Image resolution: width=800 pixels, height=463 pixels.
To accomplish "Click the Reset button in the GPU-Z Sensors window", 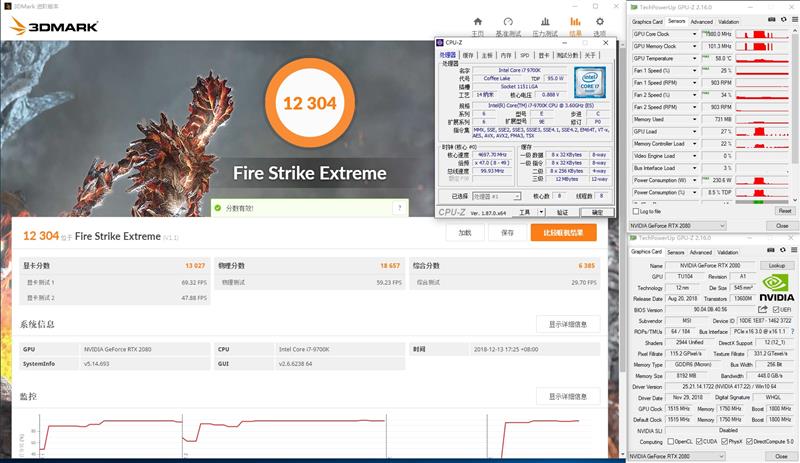I will (785, 211).
